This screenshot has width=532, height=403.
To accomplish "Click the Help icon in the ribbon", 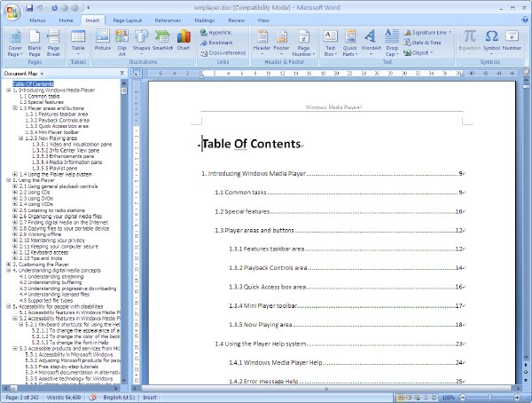I will (x=525, y=20).
